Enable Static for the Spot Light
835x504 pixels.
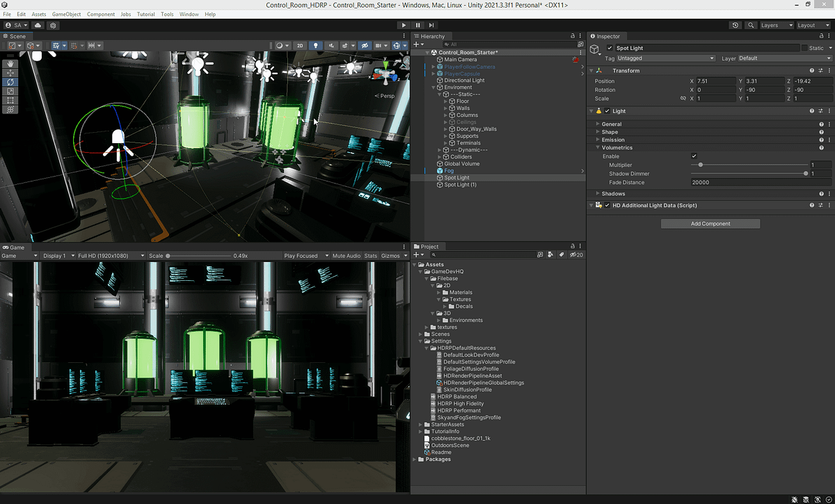click(803, 47)
